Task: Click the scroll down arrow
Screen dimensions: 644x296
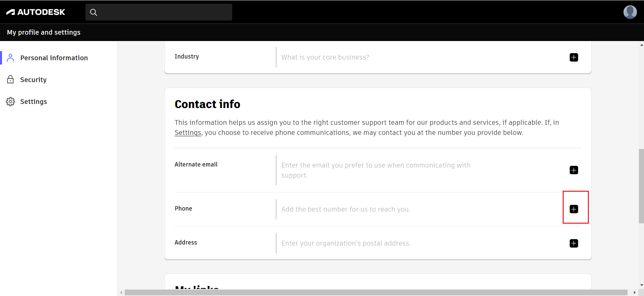Action: 641,285
